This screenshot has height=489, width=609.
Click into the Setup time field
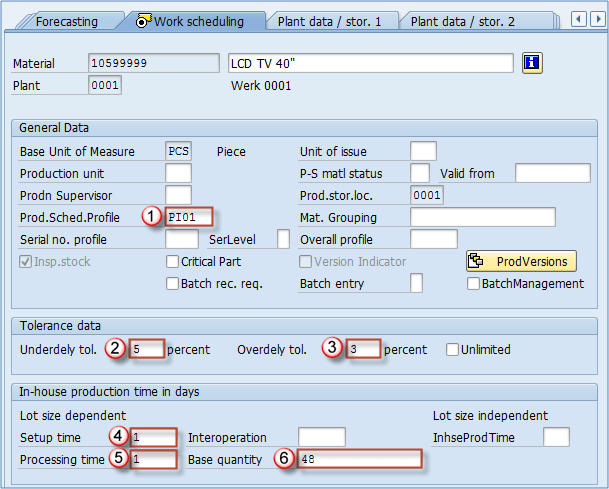153,437
